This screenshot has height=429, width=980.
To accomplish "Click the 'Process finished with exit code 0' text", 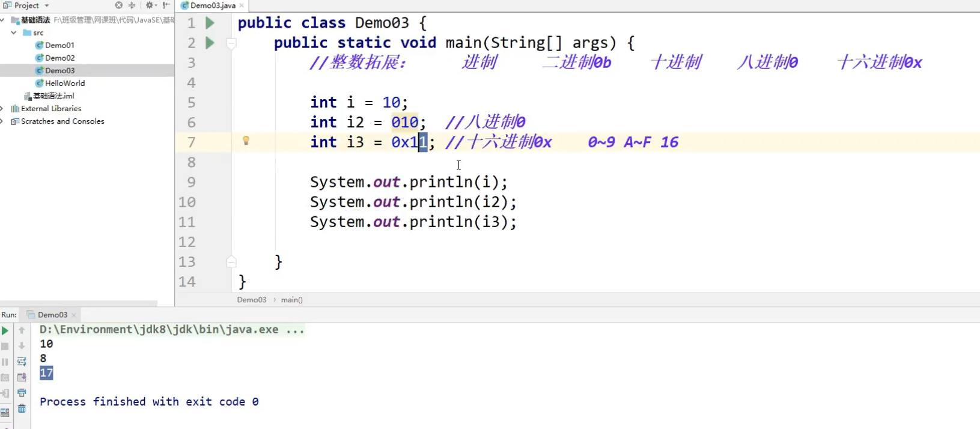I will pos(149,401).
